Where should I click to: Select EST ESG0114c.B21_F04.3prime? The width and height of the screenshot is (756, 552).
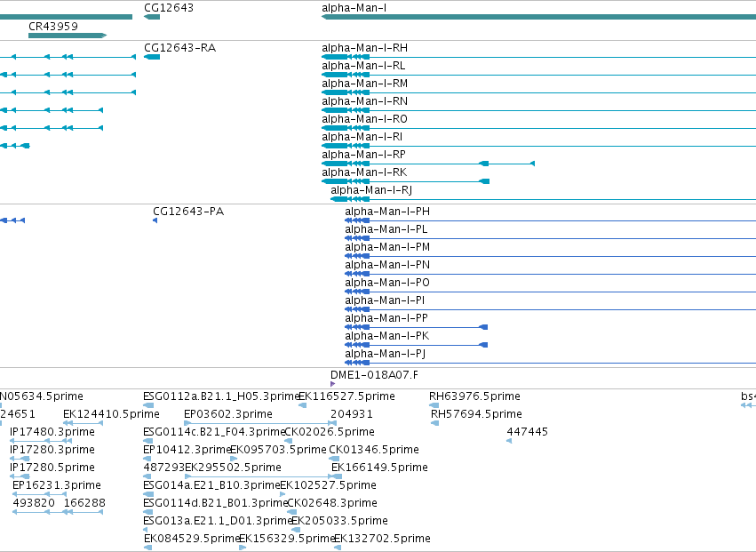tap(215, 432)
